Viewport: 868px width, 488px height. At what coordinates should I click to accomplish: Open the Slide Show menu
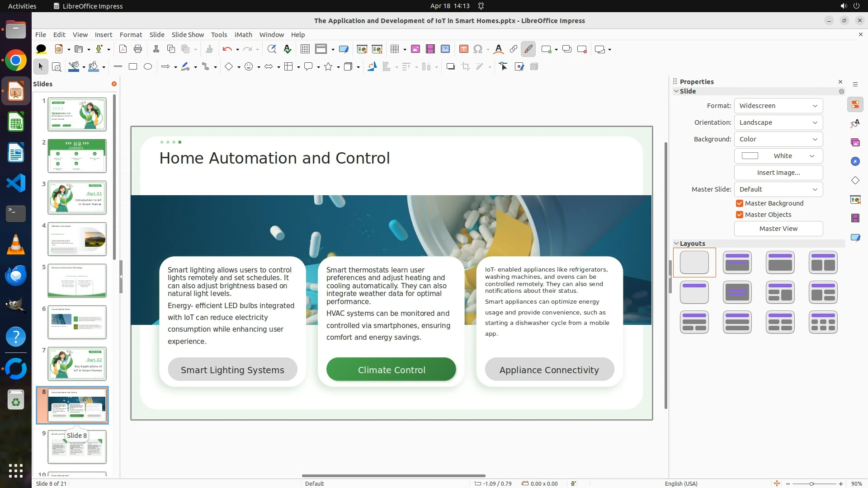[x=188, y=35]
